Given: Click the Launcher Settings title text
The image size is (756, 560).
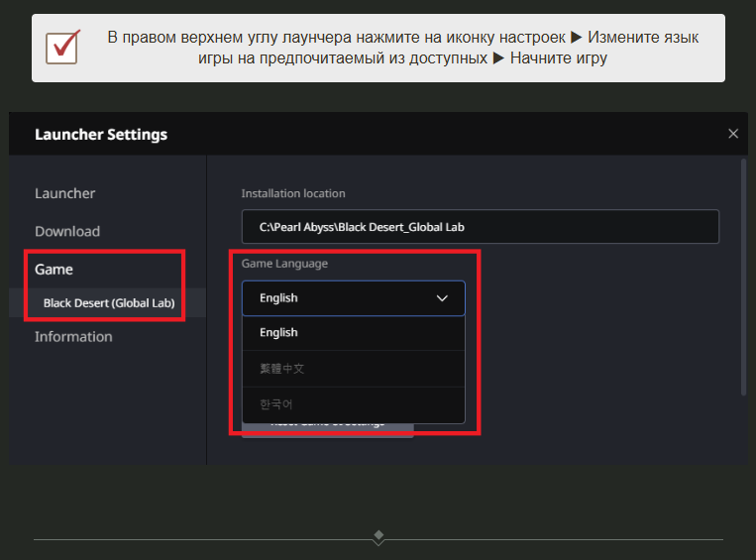Looking at the screenshot, I should (x=101, y=134).
